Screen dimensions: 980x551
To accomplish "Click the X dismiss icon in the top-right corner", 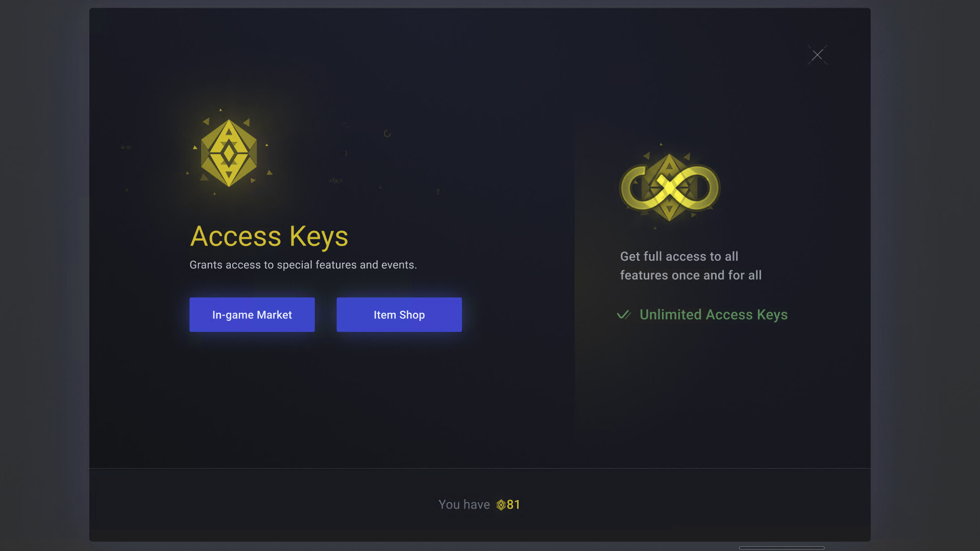I will pyautogui.click(x=817, y=55).
